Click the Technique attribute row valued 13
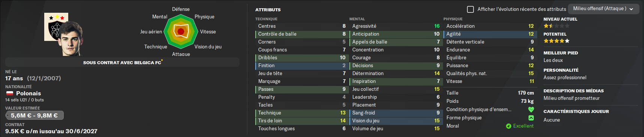Image resolution: width=644 pixels, height=137 pixels. 301,113
